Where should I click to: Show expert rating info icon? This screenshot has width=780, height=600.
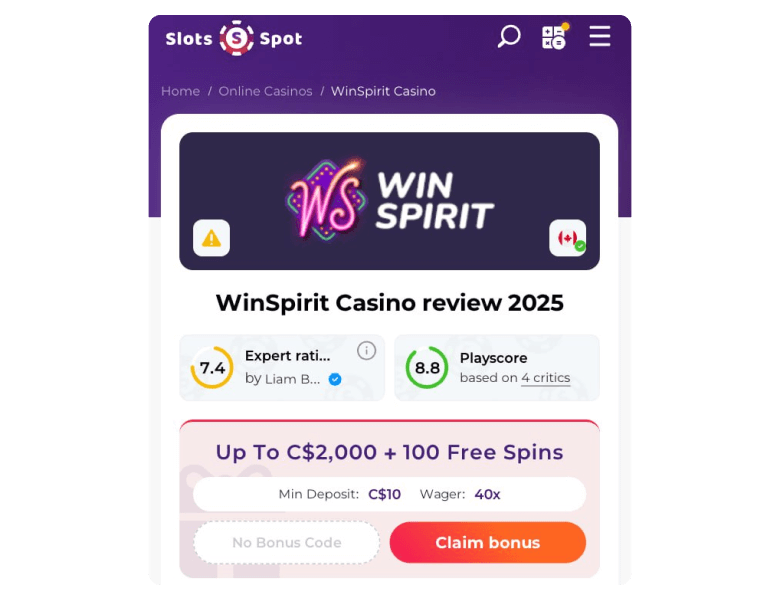coord(366,351)
